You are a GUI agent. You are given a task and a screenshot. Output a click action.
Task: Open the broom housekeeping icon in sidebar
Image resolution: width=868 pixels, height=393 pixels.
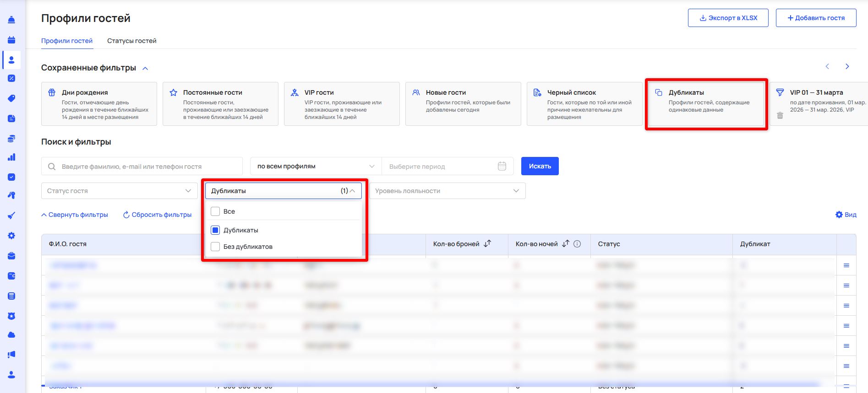tap(11, 215)
